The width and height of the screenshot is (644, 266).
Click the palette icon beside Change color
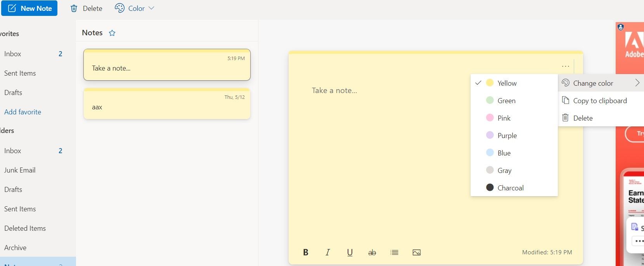[566, 83]
